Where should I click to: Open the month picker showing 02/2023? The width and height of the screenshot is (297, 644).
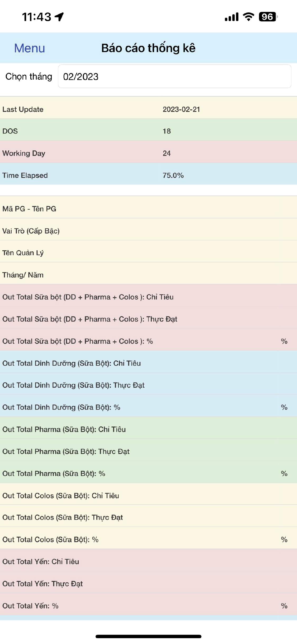(175, 76)
